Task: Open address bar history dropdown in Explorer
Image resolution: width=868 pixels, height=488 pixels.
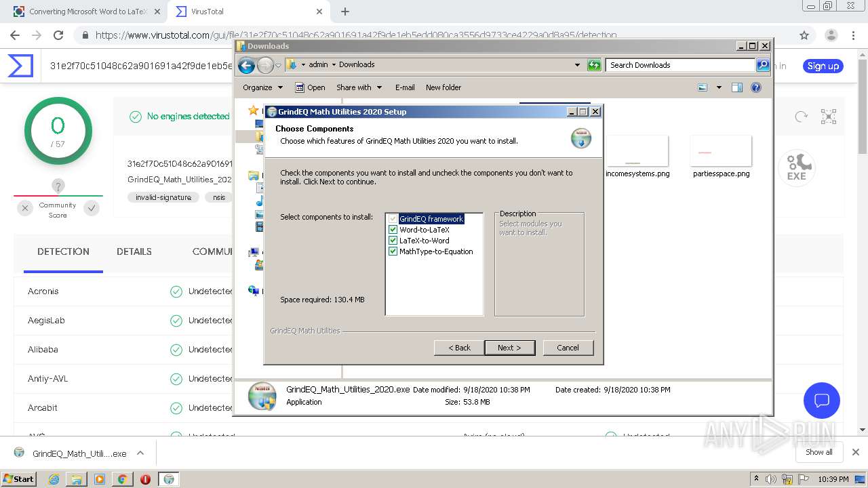Action: pos(577,65)
